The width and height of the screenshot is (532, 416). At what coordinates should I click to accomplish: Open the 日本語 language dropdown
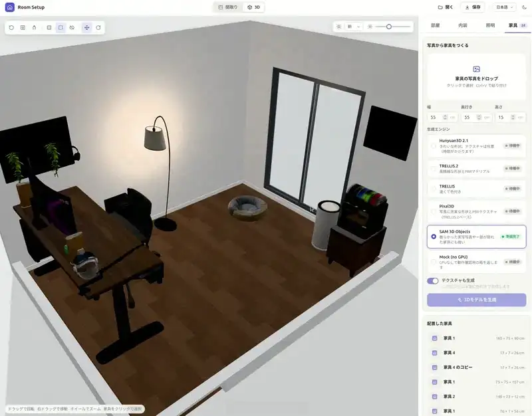tap(505, 7)
